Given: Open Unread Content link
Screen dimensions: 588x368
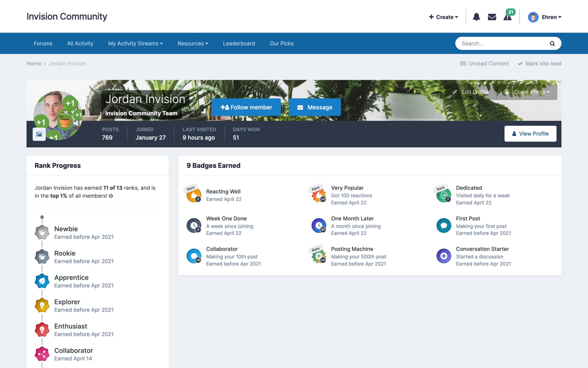Looking at the screenshot, I should [484, 63].
